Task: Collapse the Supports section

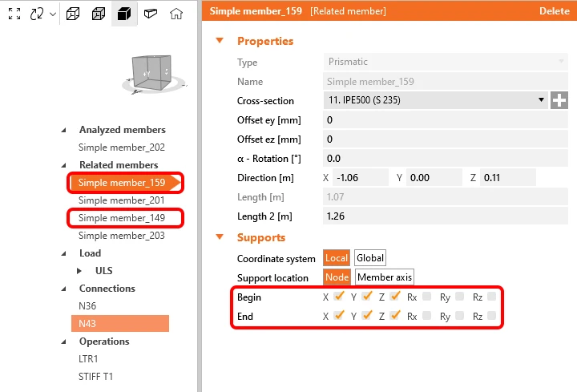Action: point(220,237)
